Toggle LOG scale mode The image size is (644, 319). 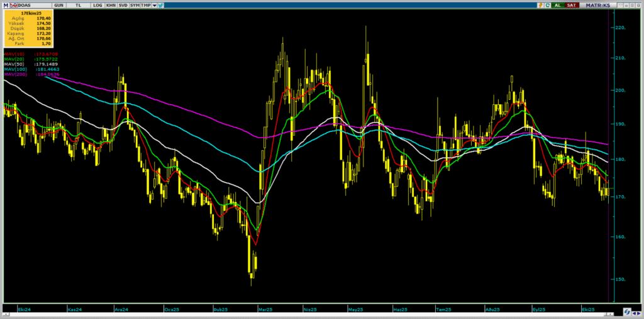[97, 5]
